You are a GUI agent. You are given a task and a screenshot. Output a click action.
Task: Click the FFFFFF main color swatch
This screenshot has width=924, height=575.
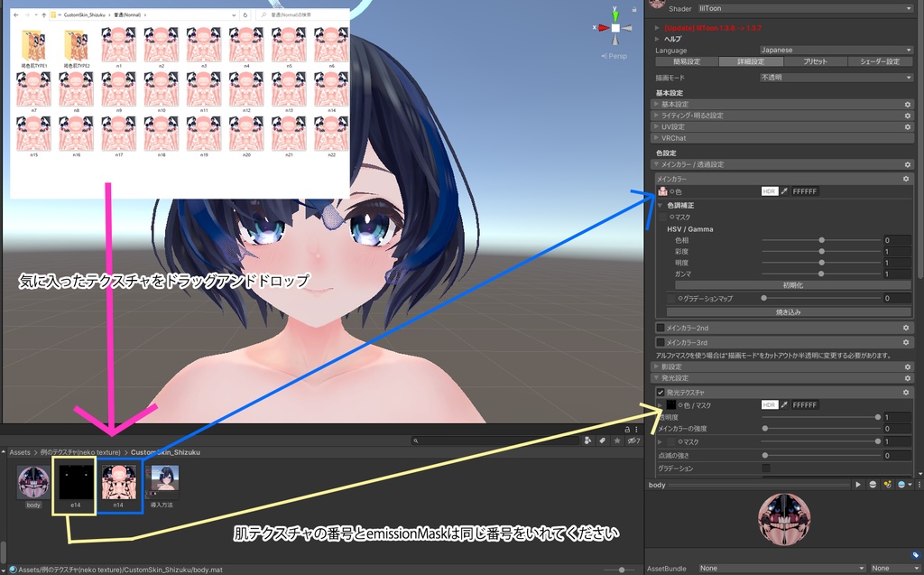coord(806,190)
